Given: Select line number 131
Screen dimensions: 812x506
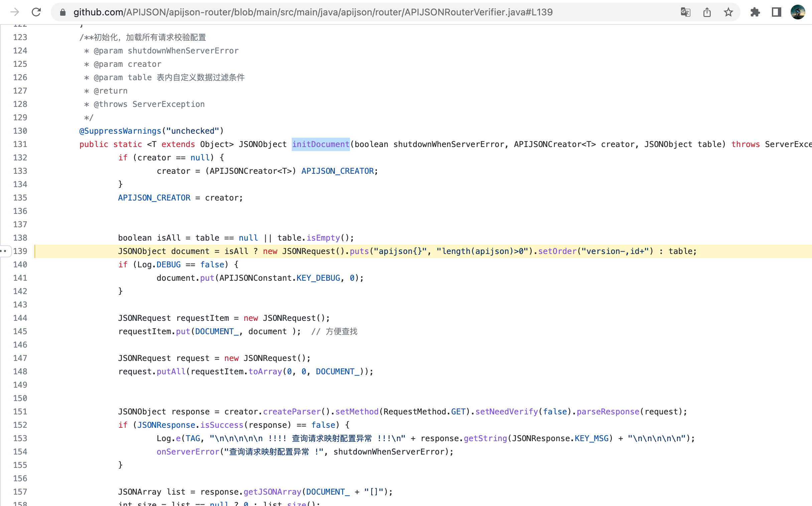Looking at the screenshot, I should click(20, 144).
